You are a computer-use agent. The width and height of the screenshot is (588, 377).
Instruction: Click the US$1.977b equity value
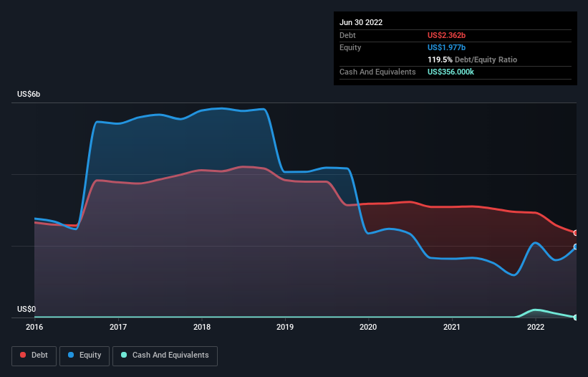pos(446,47)
